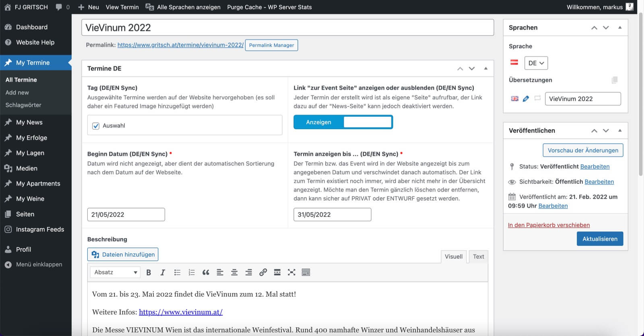Click the status key icon
Screen dimensions: 644x336
tap(512, 167)
